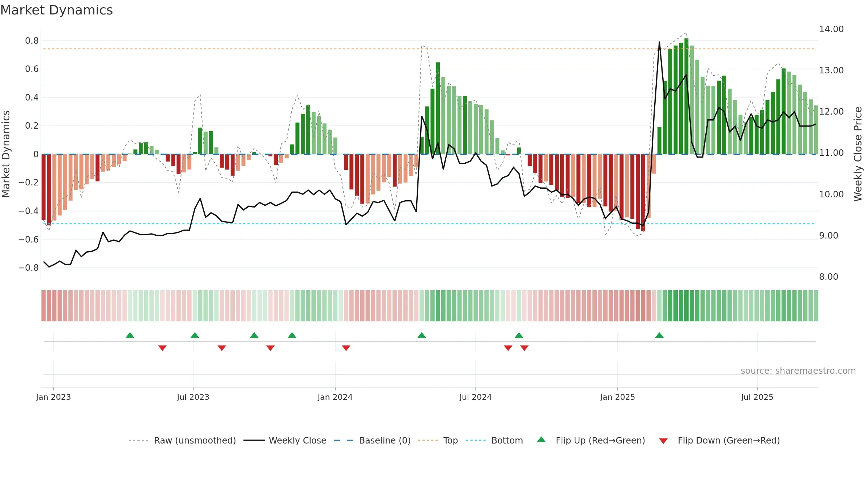The height and width of the screenshot is (488, 868).
Task: Toggle Flip Up (Red→Green) legend entry
Action: (591, 440)
